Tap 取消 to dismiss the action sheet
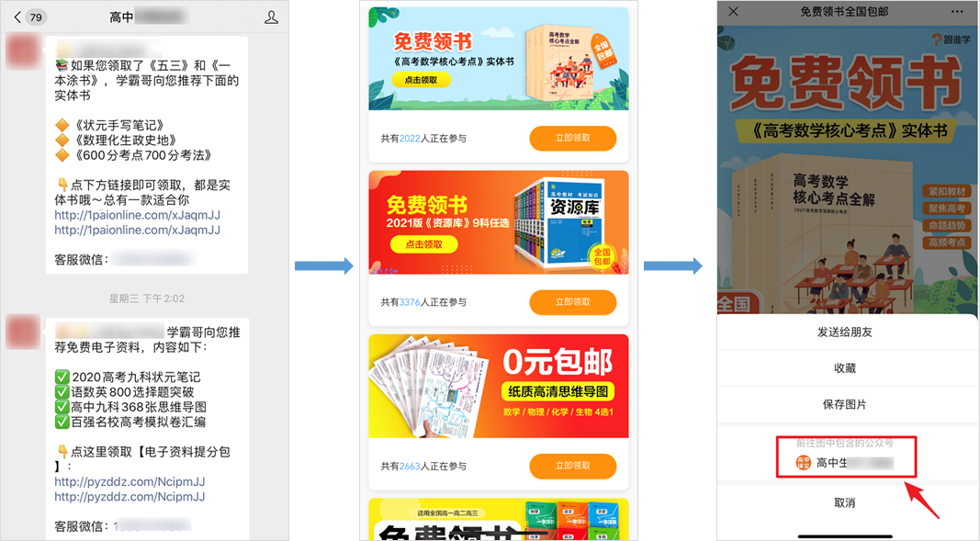The width and height of the screenshot is (980, 541). (844, 503)
